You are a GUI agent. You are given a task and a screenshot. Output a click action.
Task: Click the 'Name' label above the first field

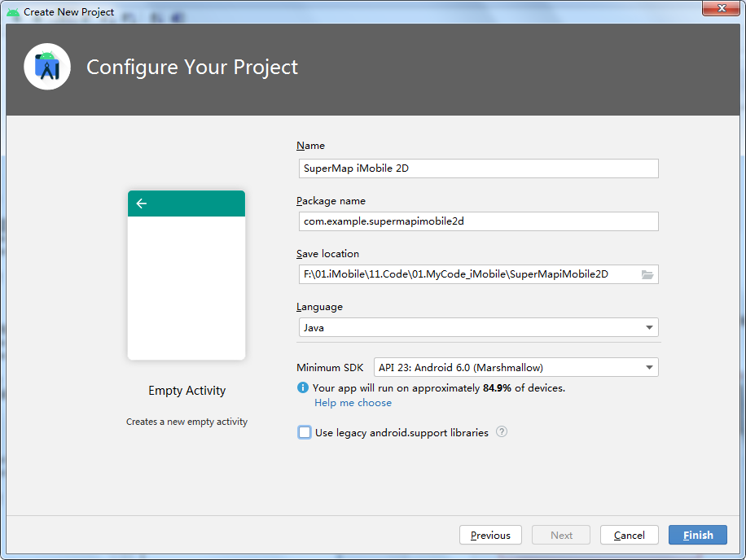[x=310, y=146]
